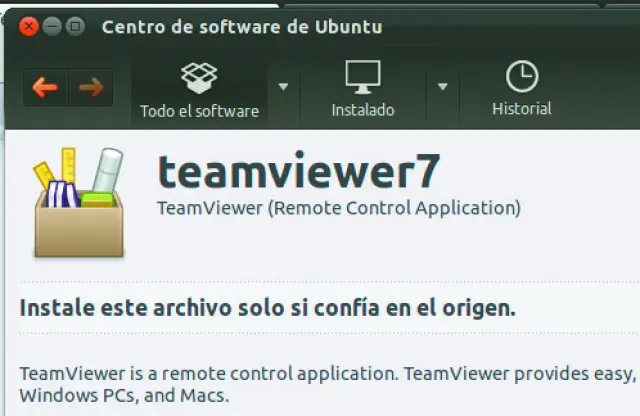Click the teamviewer7 package title
This screenshot has height=416, width=640.
click(298, 172)
